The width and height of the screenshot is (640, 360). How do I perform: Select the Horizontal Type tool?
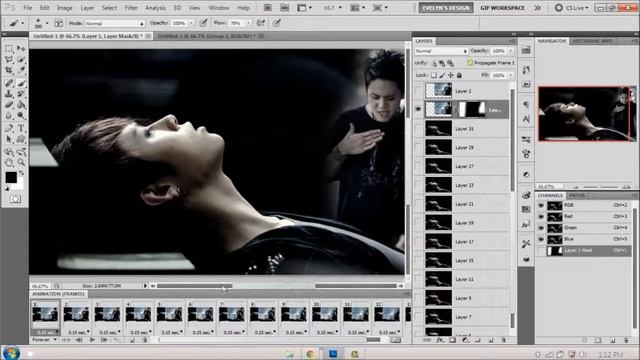tap(21, 128)
